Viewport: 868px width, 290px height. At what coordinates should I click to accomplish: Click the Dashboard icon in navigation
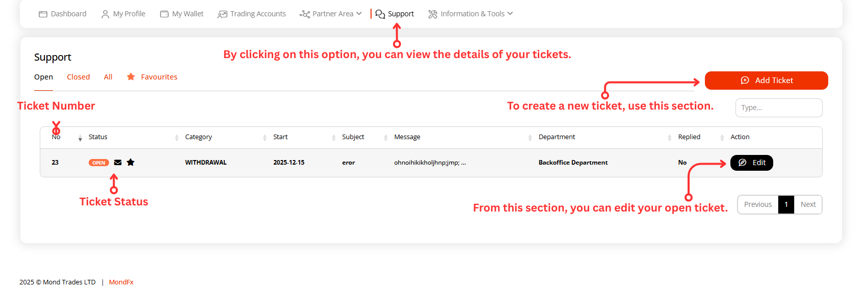(43, 14)
